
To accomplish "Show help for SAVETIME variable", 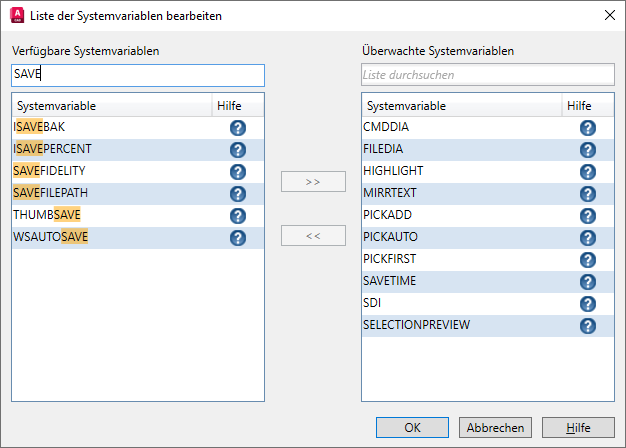I will click(x=588, y=282).
